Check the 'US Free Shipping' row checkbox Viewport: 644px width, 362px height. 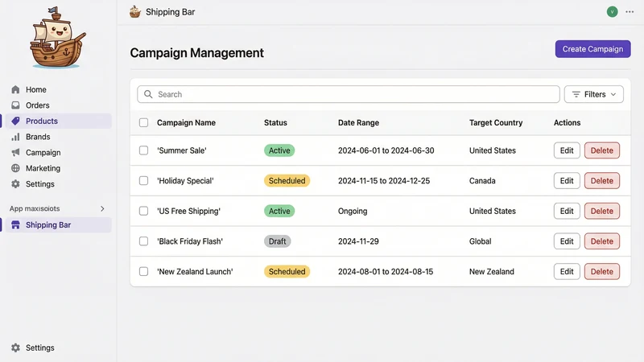pos(143,211)
